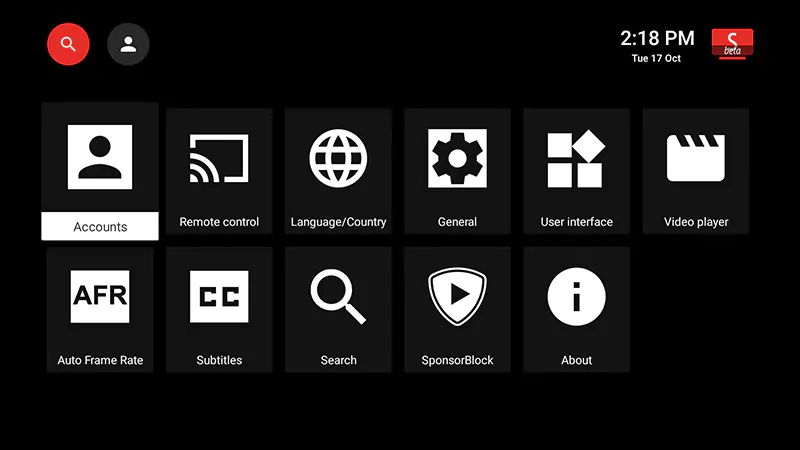The image size is (800, 450).
Task: Open the AFR Auto Frame Rate icon
Action: (x=100, y=296)
